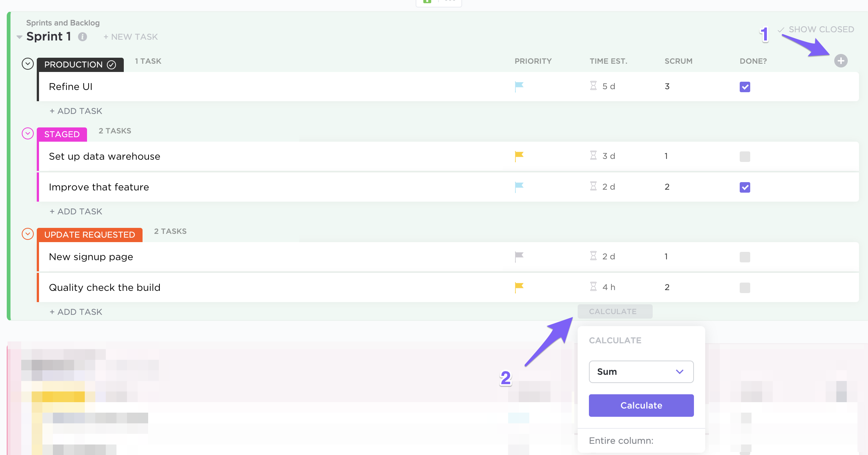Viewport: 868px width, 455px height.
Task: Click the blue flag on Improve that feature
Action: click(519, 187)
